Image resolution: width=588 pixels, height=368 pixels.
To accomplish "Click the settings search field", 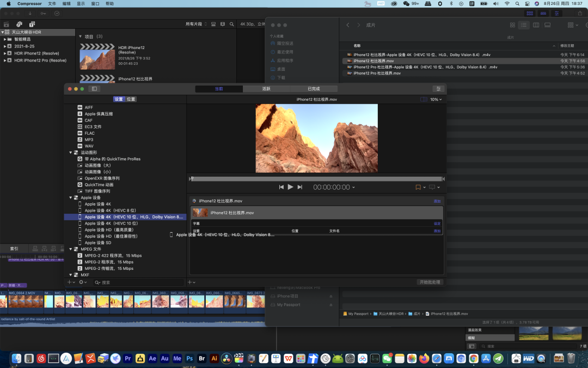I will (x=138, y=282).
